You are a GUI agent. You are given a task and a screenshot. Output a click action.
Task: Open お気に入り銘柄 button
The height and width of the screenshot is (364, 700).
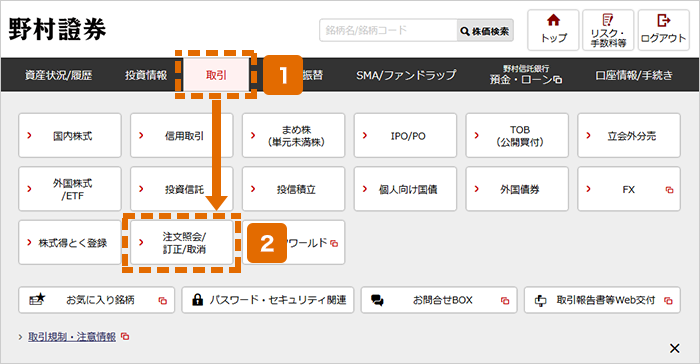click(96, 300)
